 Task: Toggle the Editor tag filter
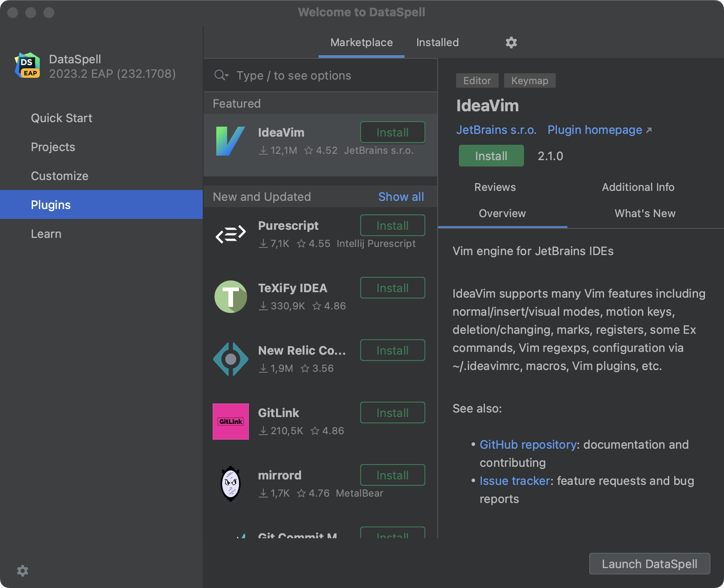[476, 81]
